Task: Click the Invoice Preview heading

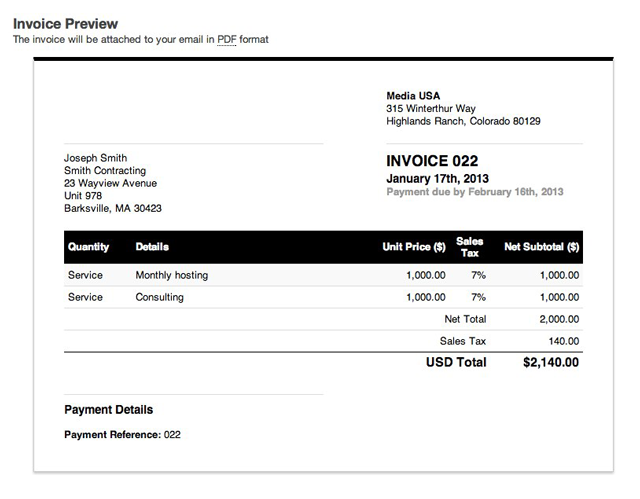Action: 65,23
